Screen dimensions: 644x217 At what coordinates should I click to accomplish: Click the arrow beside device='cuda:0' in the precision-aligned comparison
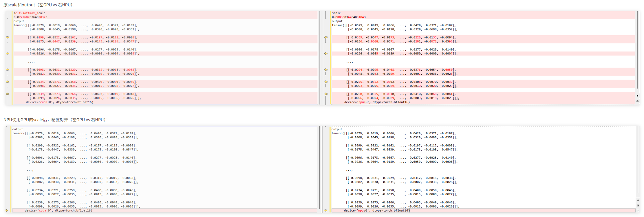[7, 210]
